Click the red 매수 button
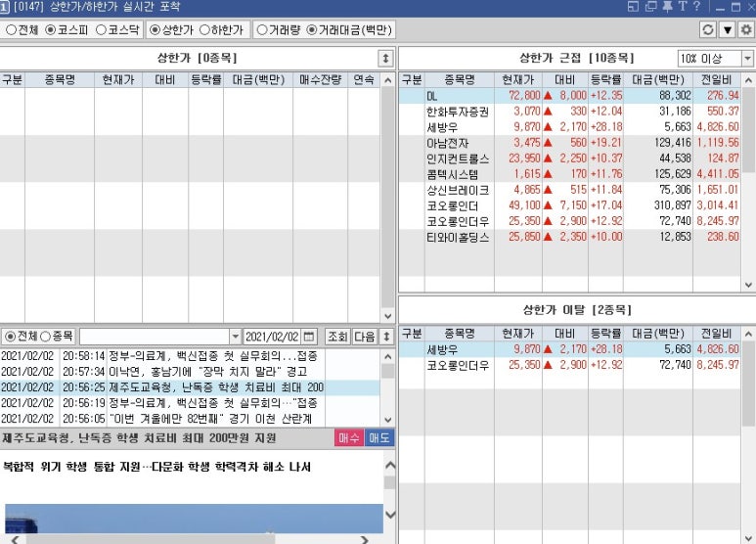This screenshot has width=756, height=544. (349, 438)
